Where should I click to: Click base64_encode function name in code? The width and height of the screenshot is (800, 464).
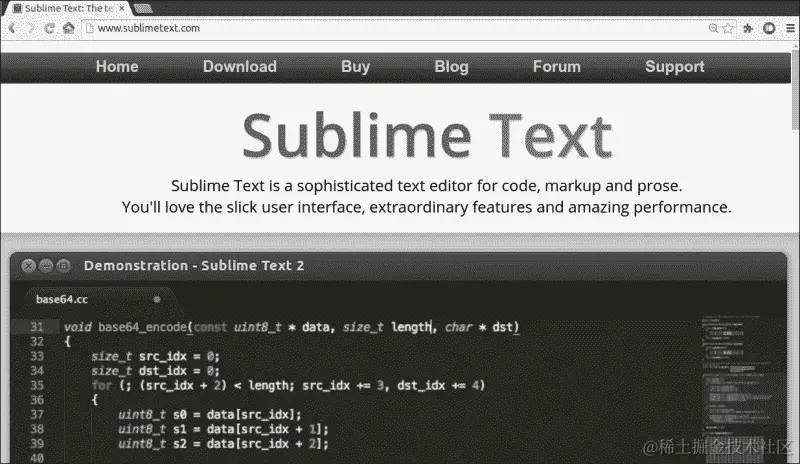142,327
